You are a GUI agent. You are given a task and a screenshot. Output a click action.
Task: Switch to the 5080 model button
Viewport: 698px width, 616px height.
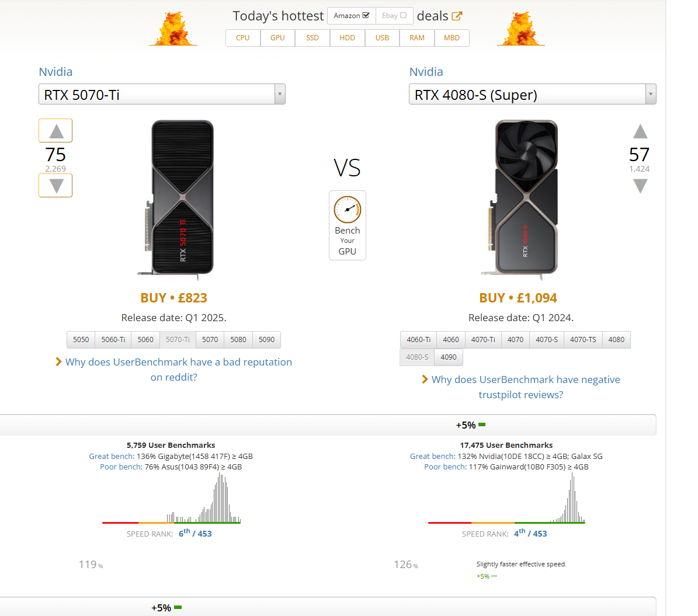238,340
